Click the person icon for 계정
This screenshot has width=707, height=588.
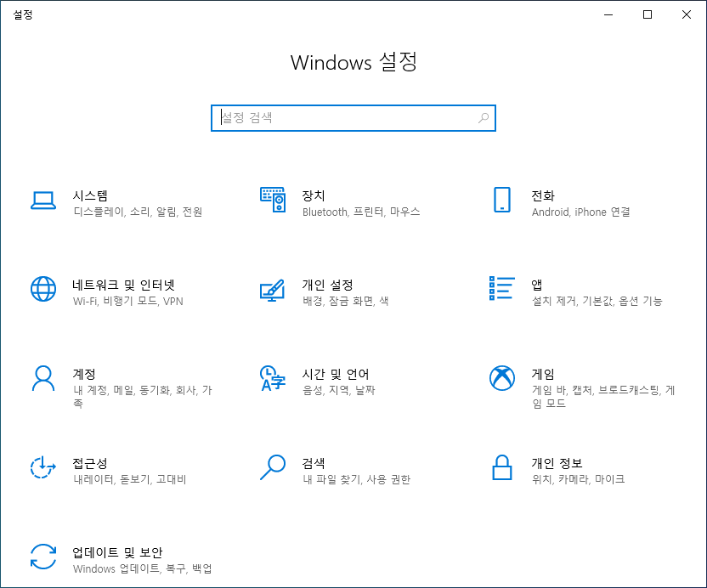[x=43, y=378]
